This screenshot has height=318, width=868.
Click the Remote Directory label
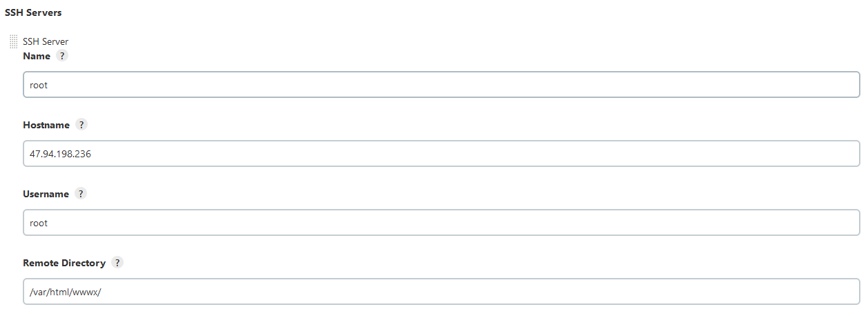[64, 263]
